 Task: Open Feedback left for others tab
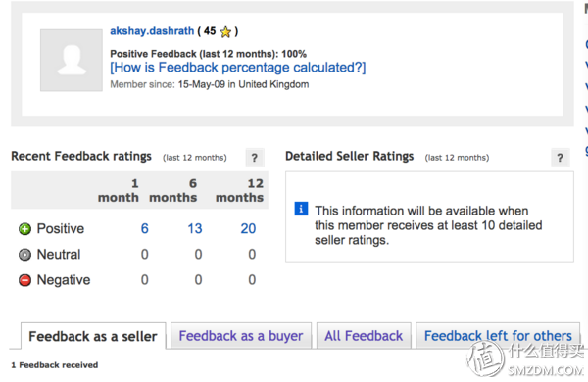pos(498,336)
